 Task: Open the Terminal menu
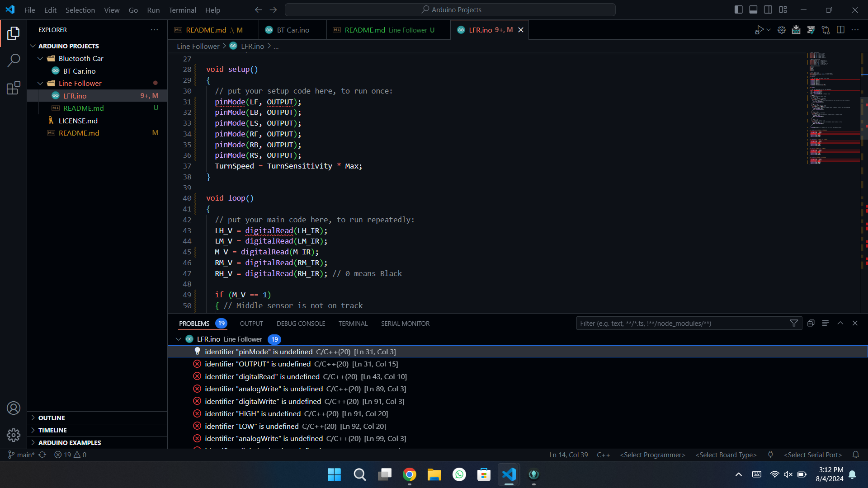tap(182, 10)
